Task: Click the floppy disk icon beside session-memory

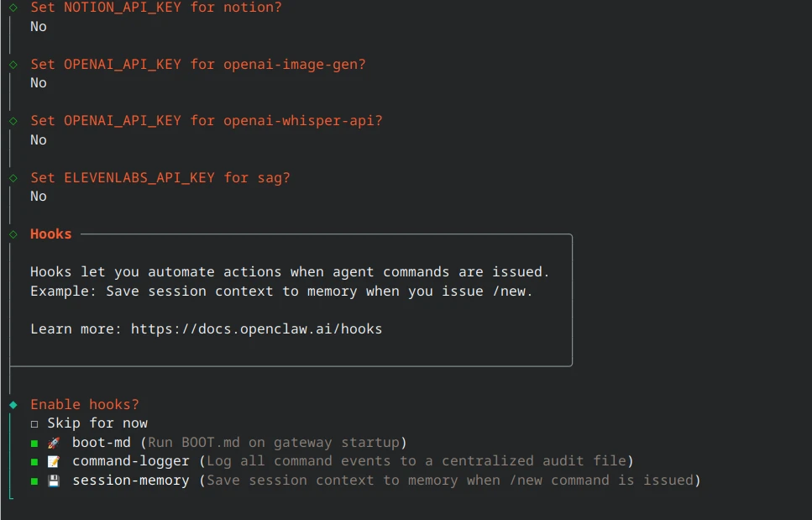Action: tap(53, 481)
